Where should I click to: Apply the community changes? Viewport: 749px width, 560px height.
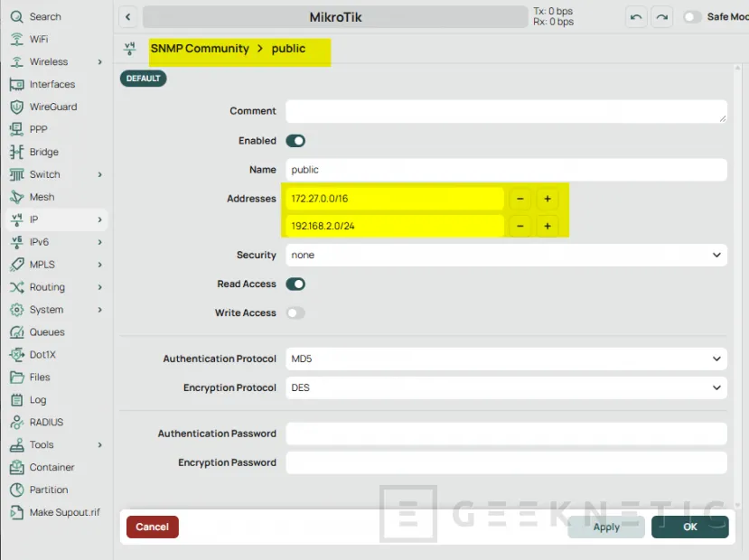605,527
